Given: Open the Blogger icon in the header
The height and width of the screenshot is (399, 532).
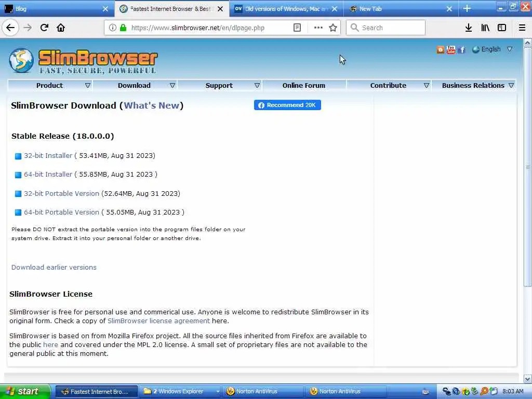Looking at the screenshot, I should [440, 50].
